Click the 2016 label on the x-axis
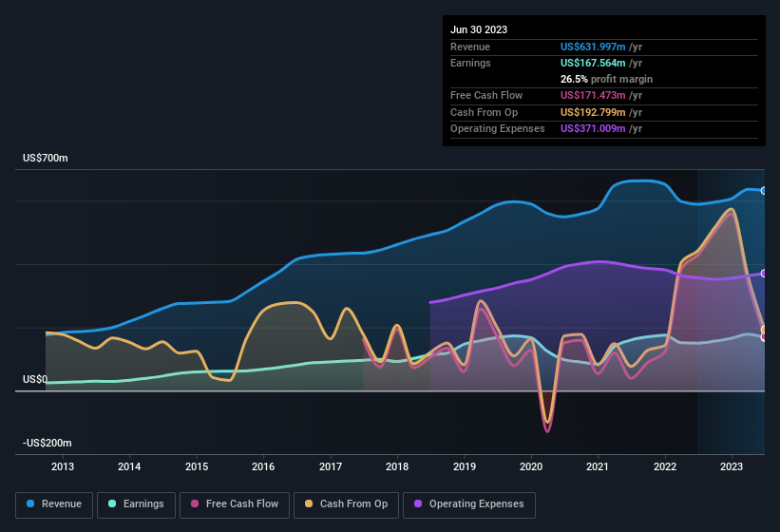Image resolution: width=780 pixels, height=532 pixels. (263, 466)
